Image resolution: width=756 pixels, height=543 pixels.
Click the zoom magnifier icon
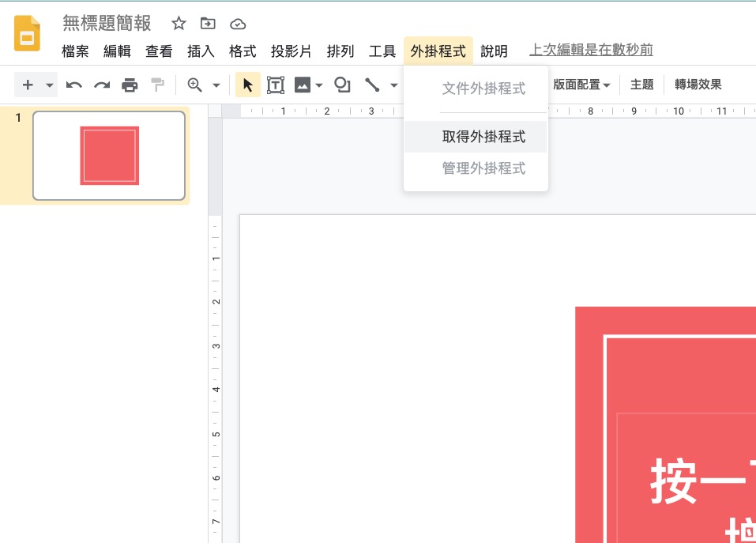195,85
